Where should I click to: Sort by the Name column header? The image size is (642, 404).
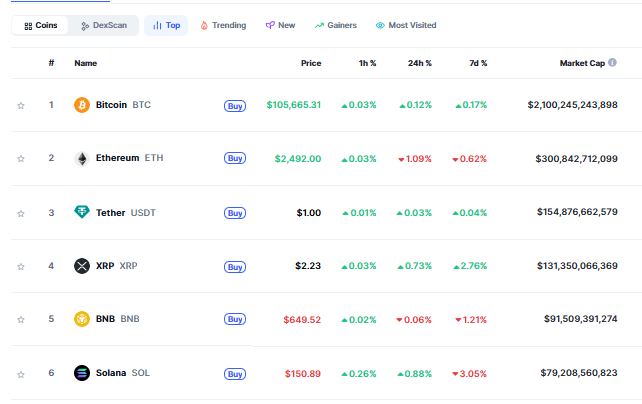[x=86, y=63]
